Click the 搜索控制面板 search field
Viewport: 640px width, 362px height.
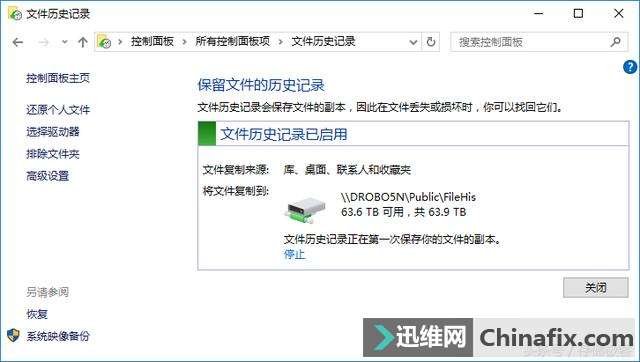coord(531,42)
